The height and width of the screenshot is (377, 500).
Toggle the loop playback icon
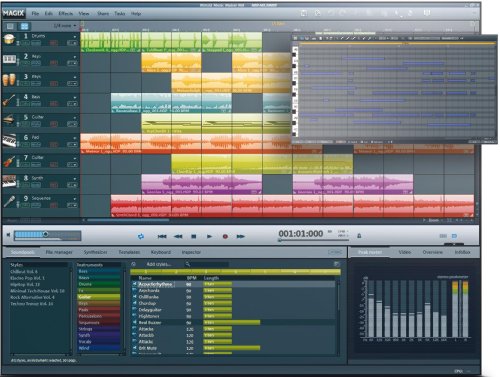click(x=141, y=236)
